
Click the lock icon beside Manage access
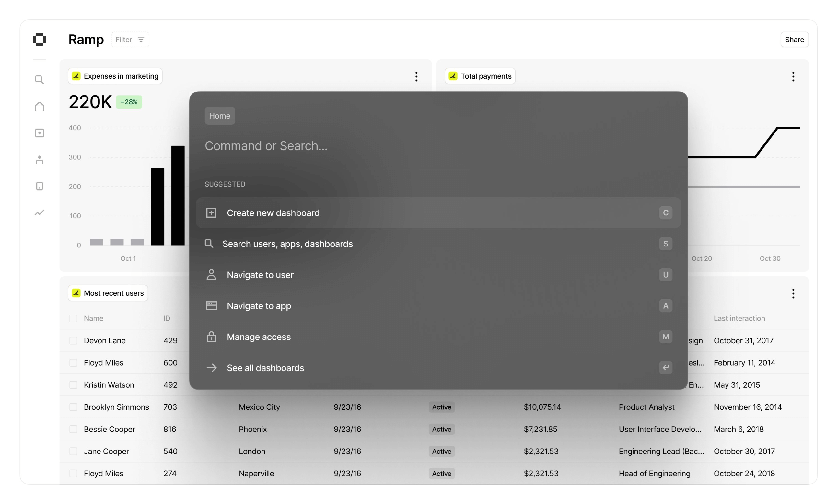211,337
